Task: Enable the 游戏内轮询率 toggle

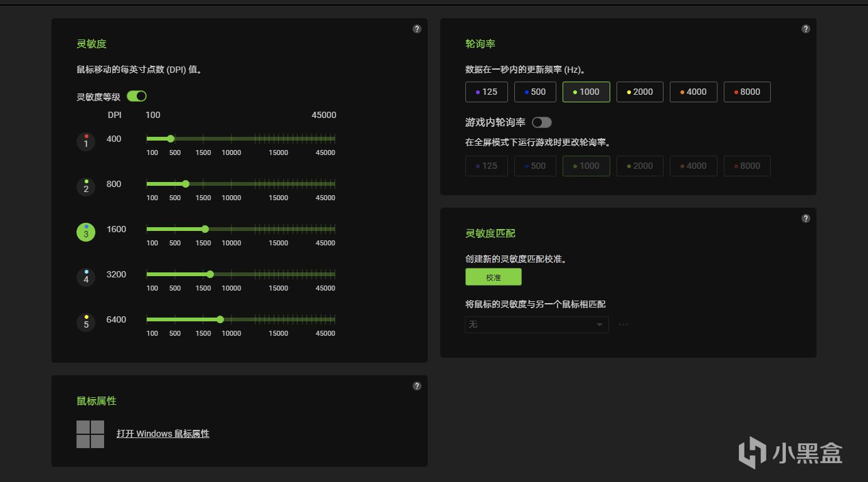Action: 541,122
